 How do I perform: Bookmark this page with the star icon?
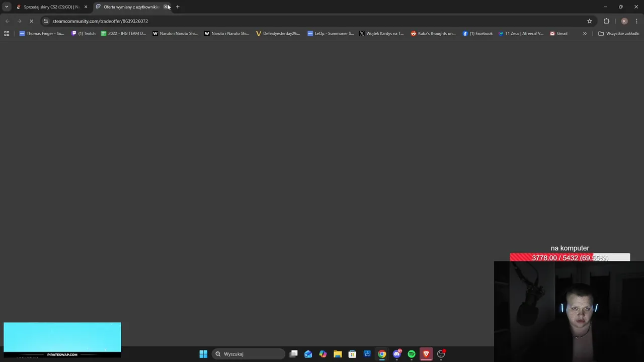pos(590,21)
